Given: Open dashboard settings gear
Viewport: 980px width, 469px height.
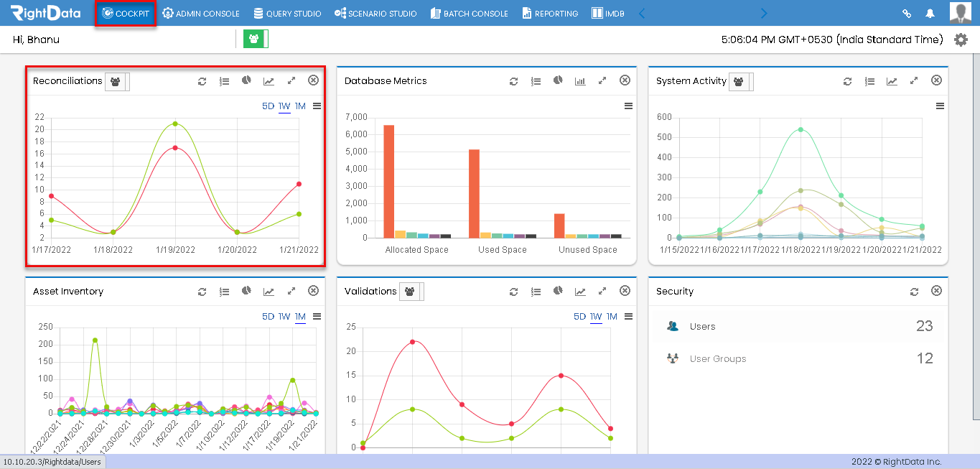Looking at the screenshot, I should coord(961,40).
